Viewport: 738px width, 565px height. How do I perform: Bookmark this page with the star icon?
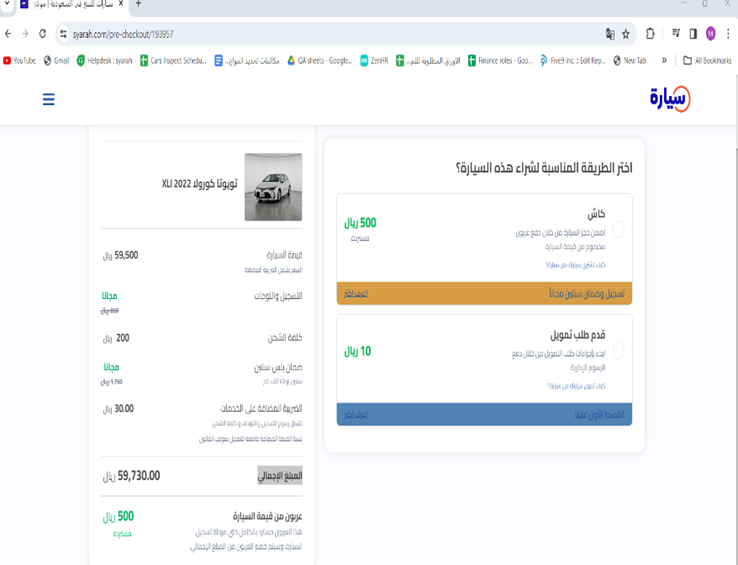[626, 34]
